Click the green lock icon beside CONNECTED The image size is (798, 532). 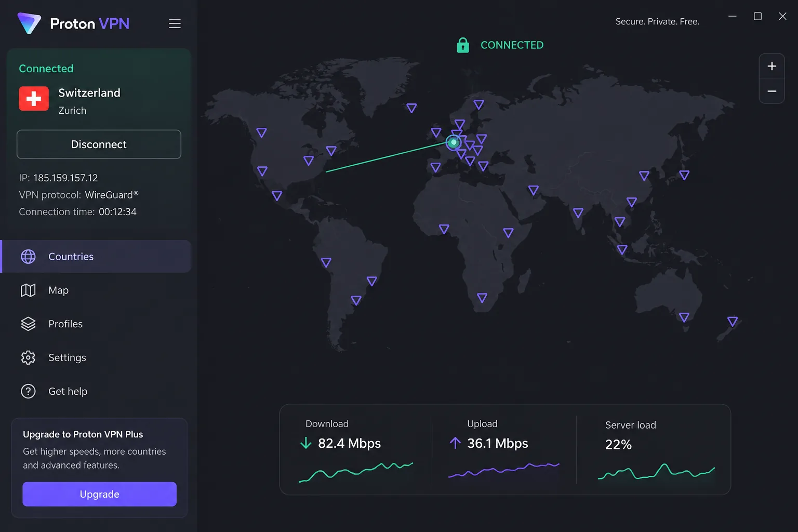(462, 45)
